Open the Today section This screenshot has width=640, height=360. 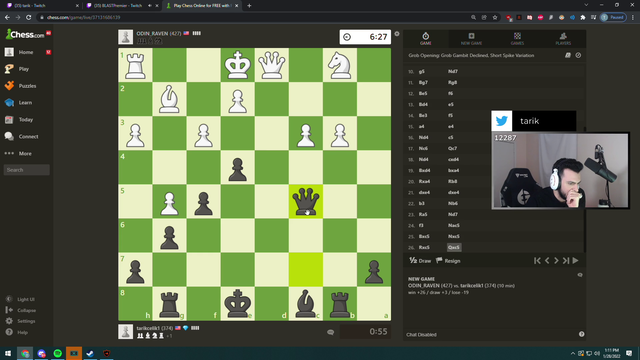click(x=25, y=120)
